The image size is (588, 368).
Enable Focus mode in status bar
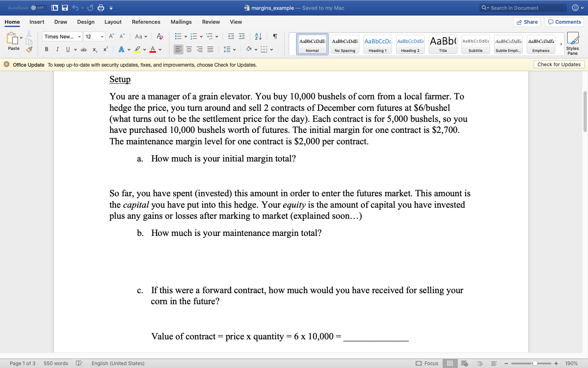pos(427,363)
